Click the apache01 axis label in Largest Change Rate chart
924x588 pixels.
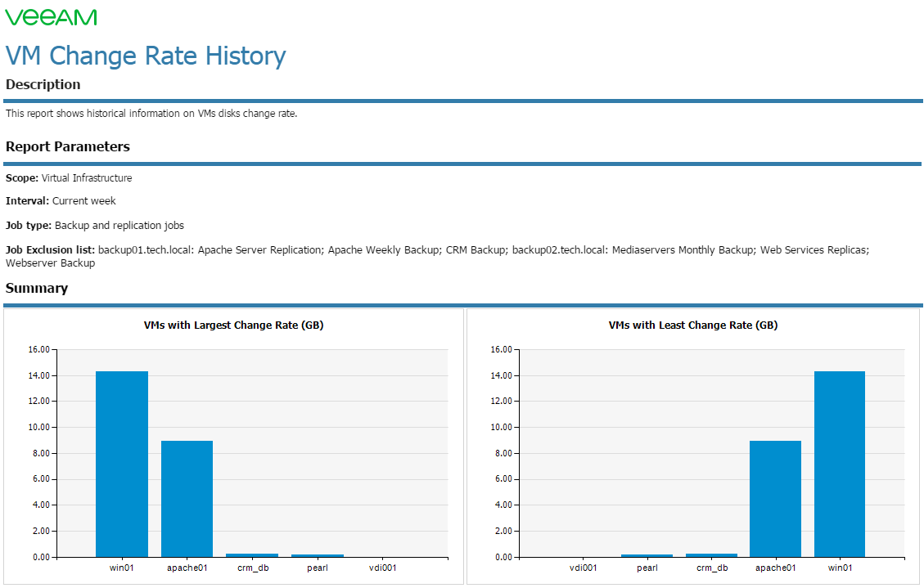187,568
